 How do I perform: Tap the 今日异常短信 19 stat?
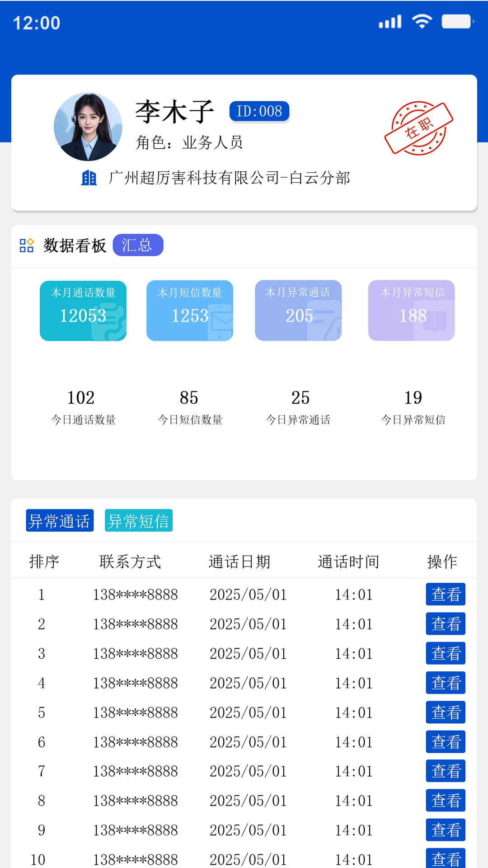pyautogui.click(x=413, y=407)
